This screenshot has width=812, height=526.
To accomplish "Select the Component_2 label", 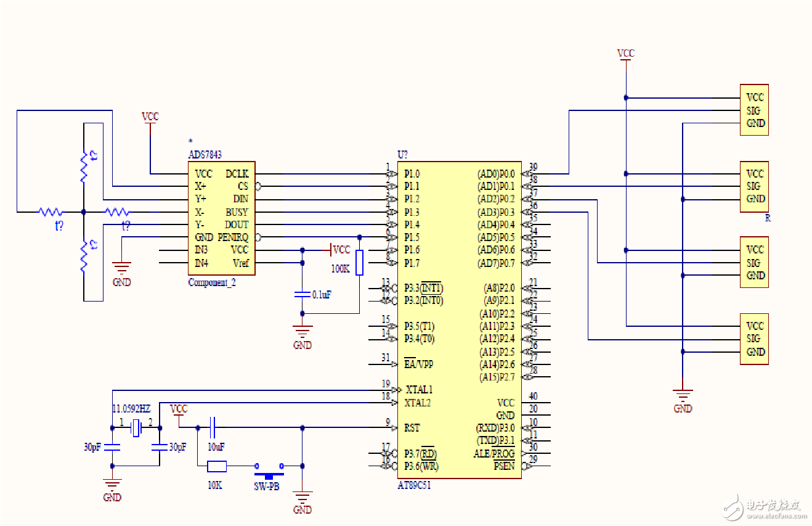I will pyautogui.click(x=212, y=282).
